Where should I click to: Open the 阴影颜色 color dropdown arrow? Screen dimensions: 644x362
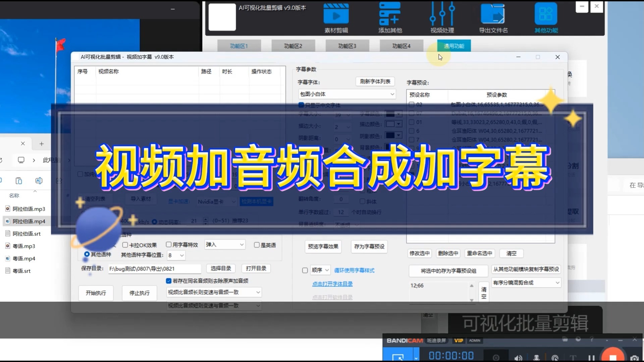398,135
